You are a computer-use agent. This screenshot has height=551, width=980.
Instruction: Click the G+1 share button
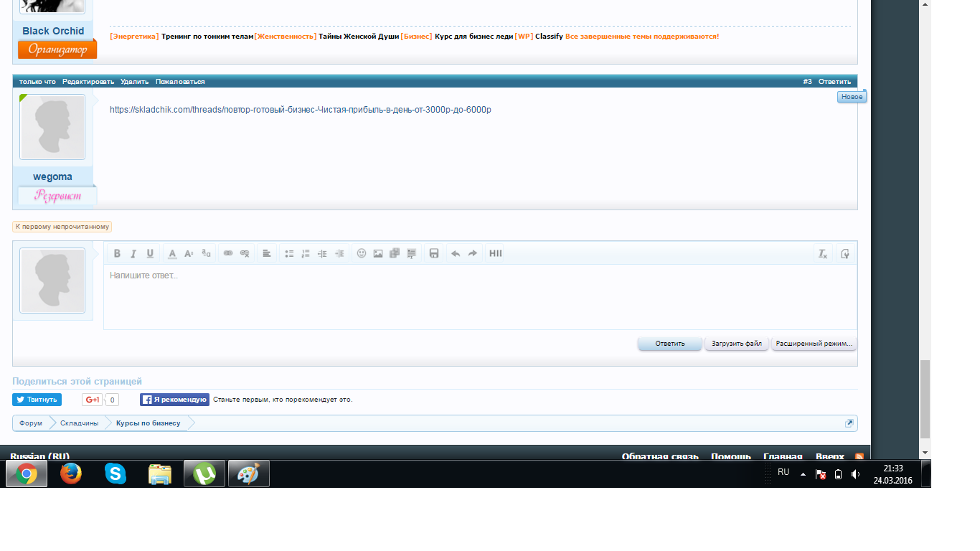[92, 400]
